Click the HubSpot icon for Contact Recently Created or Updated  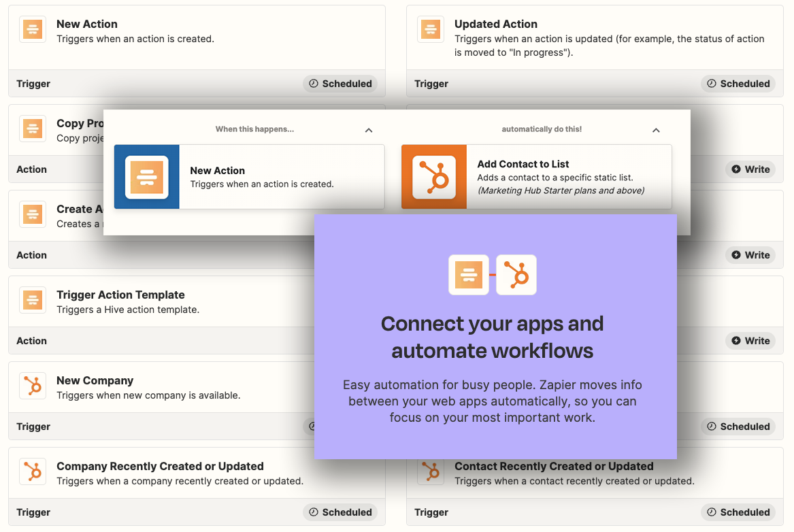coord(430,471)
